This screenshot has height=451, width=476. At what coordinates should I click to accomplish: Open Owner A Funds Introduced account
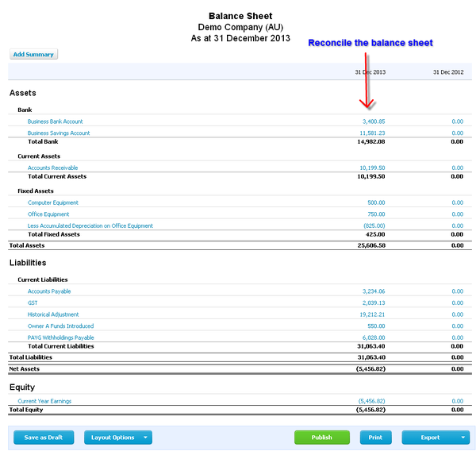coord(60,326)
